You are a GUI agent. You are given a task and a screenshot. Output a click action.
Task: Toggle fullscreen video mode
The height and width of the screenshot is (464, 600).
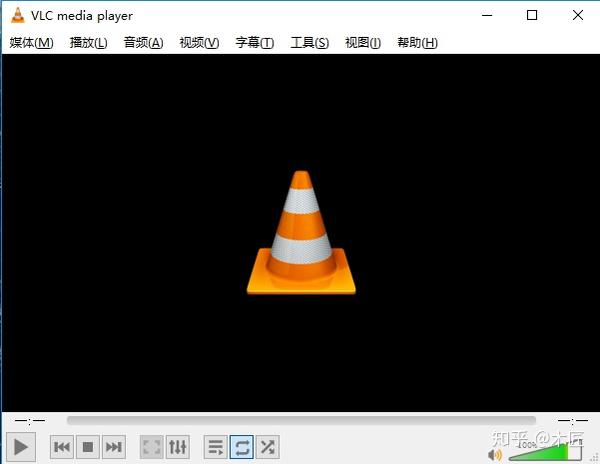(x=152, y=447)
